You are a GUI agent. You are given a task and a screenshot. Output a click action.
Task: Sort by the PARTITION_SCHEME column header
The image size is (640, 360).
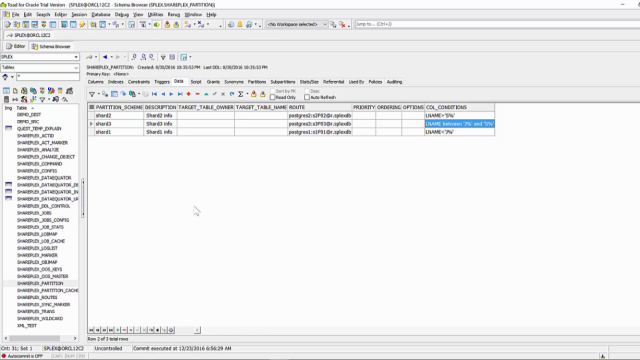pos(119,107)
